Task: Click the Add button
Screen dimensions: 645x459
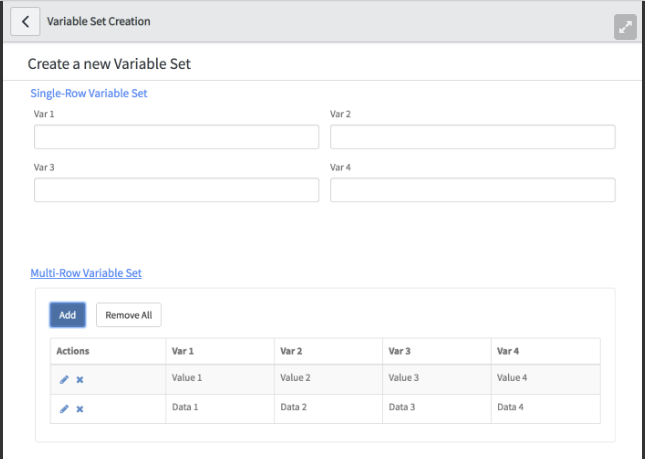Action: (x=67, y=315)
